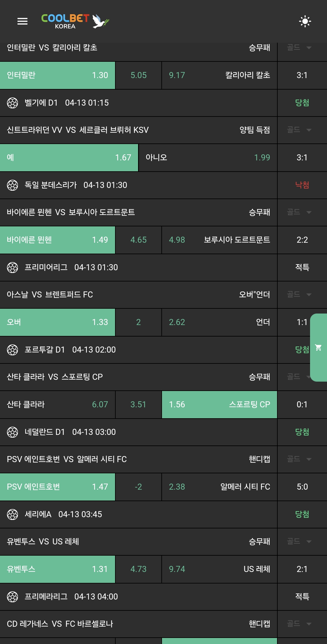Click the soccer ball icon beside 세리에A
The height and width of the screenshot is (644, 327).
click(12, 514)
